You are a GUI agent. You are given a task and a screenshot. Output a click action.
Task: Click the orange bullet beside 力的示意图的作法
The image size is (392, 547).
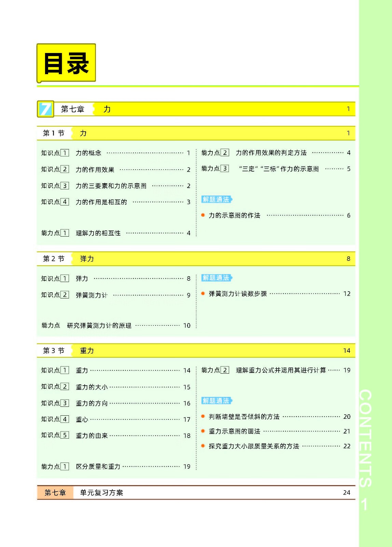203,215
